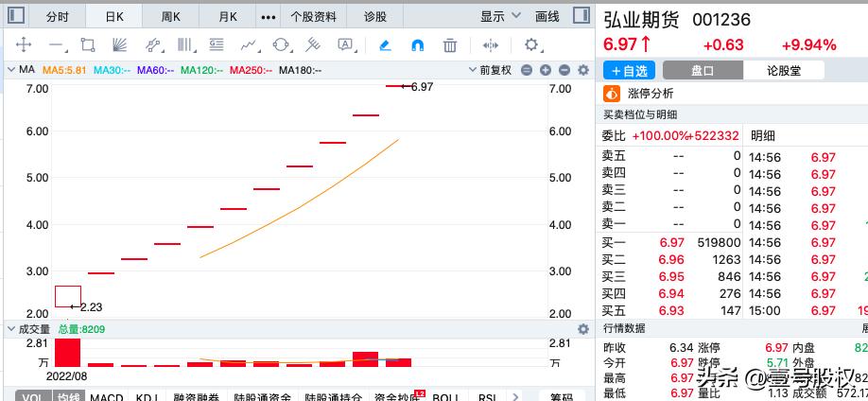Viewport: 868px width, 401px height.
Task: Switch to the 分时 tab
Action: click(58, 17)
